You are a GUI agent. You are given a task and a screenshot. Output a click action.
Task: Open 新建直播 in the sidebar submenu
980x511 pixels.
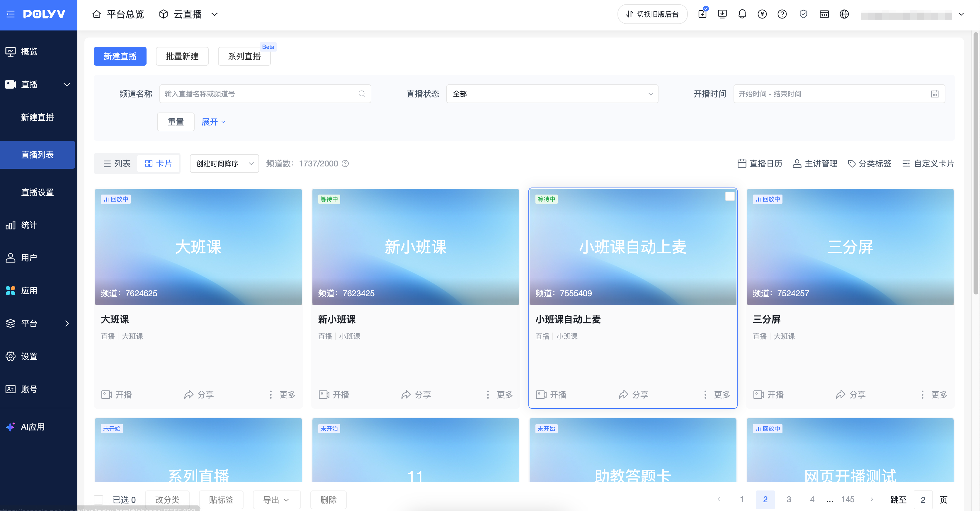38,117
